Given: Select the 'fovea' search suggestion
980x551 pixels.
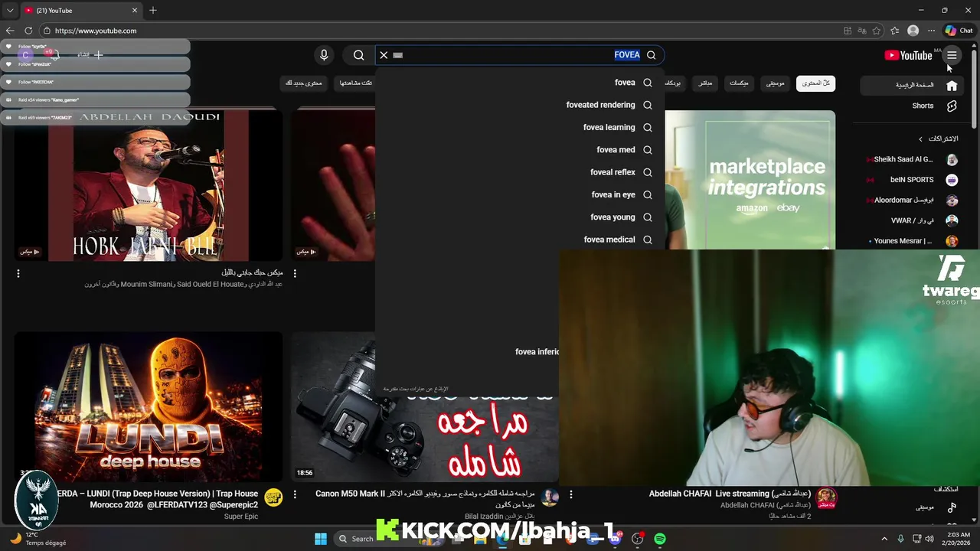Looking at the screenshot, I should [x=520, y=83].
